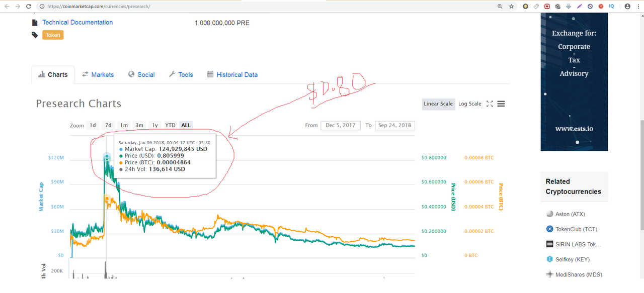Viewport: 644px width, 293px height.
Task: Go back in browser history
Action: tap(7, 7)
